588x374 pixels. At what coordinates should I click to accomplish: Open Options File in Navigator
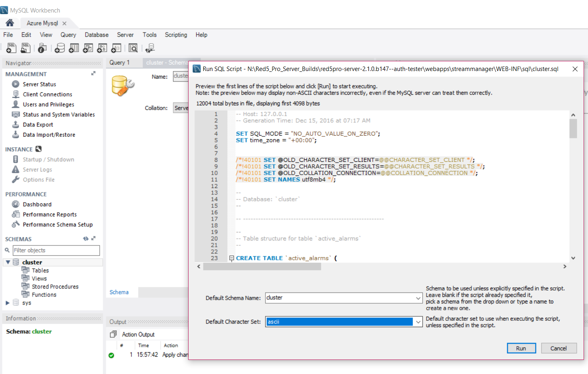pyautogui.click(x=39, y=180)
